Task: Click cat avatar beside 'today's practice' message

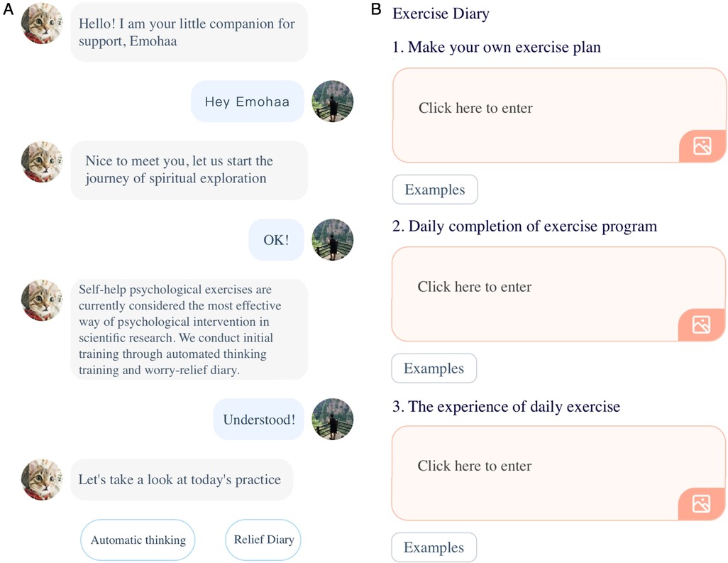Action: pos(42,479)
